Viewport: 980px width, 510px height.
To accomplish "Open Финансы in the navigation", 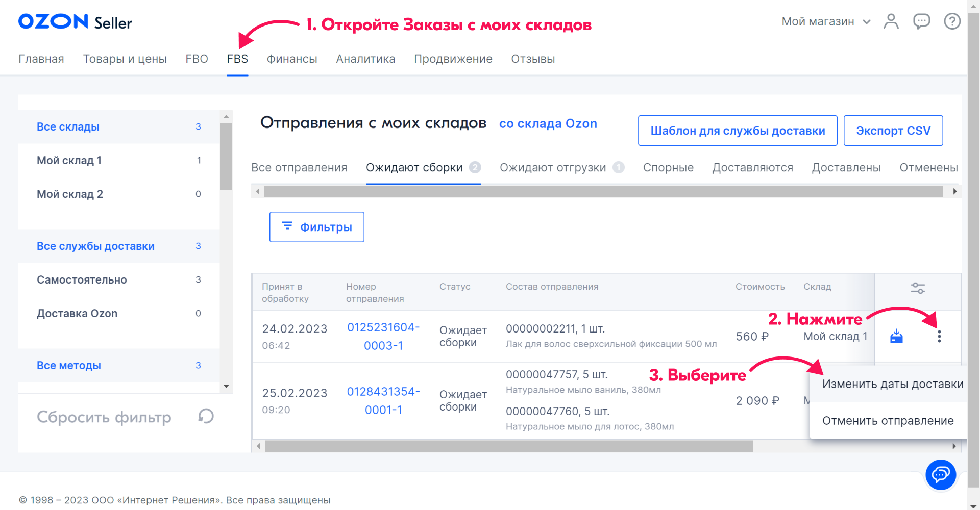I will click(x=292, y=59).
